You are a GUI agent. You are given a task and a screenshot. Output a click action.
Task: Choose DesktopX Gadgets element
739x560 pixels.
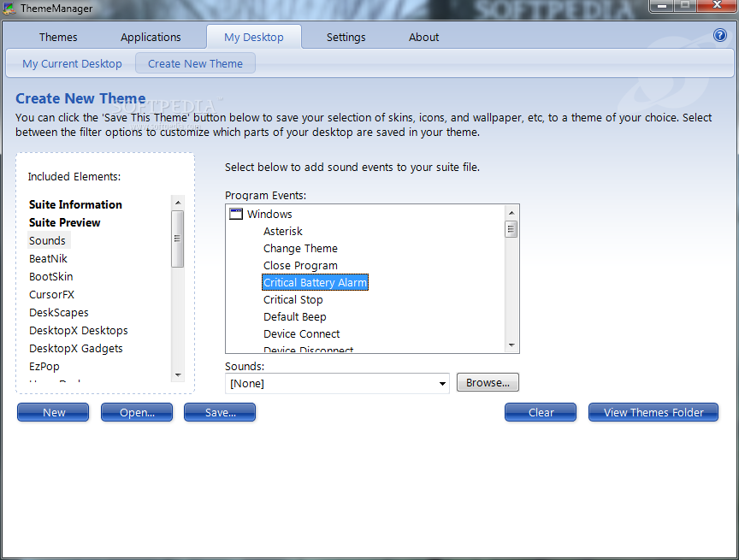76,348
